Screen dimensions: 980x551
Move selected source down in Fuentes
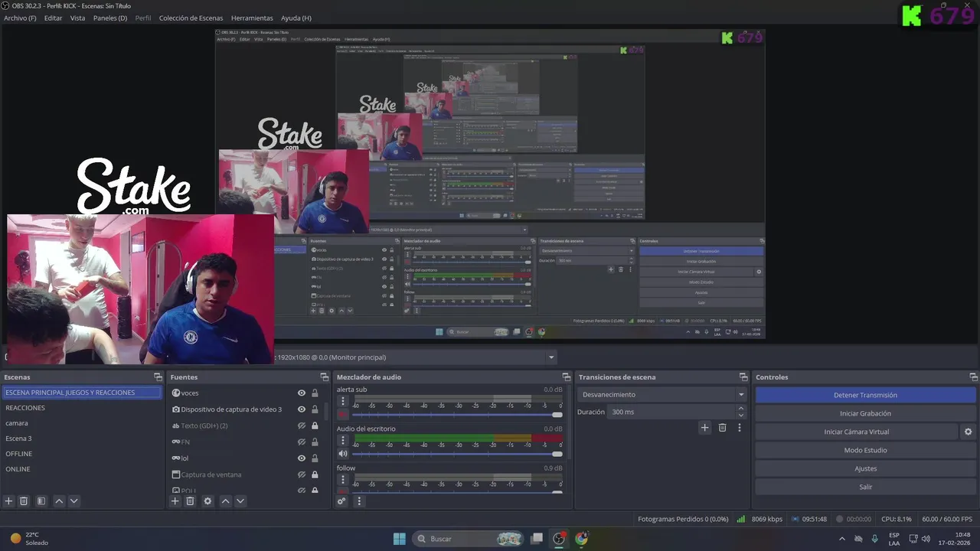240,501
